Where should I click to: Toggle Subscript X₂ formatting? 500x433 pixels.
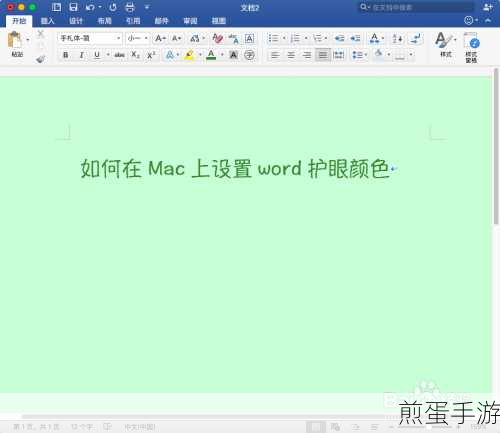135,55
